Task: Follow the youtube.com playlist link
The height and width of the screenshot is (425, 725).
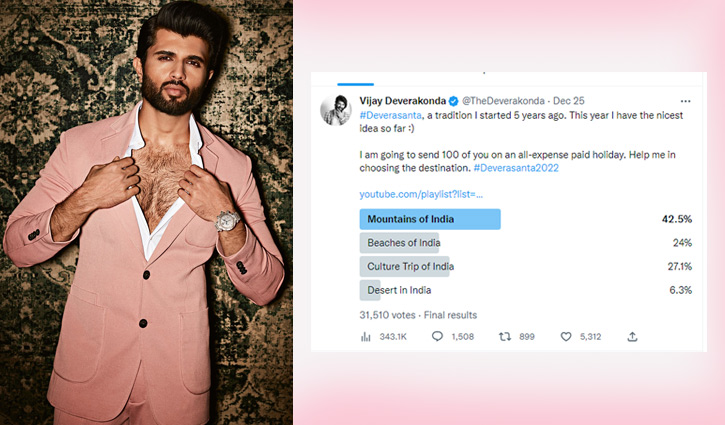Action: click(x=420, y=193)
